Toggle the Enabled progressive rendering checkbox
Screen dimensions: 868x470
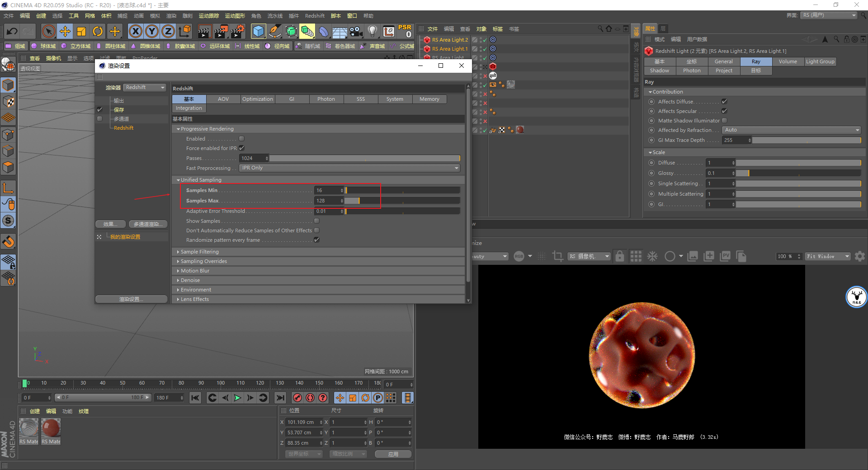pyautogui.click(x=241, y=139)
